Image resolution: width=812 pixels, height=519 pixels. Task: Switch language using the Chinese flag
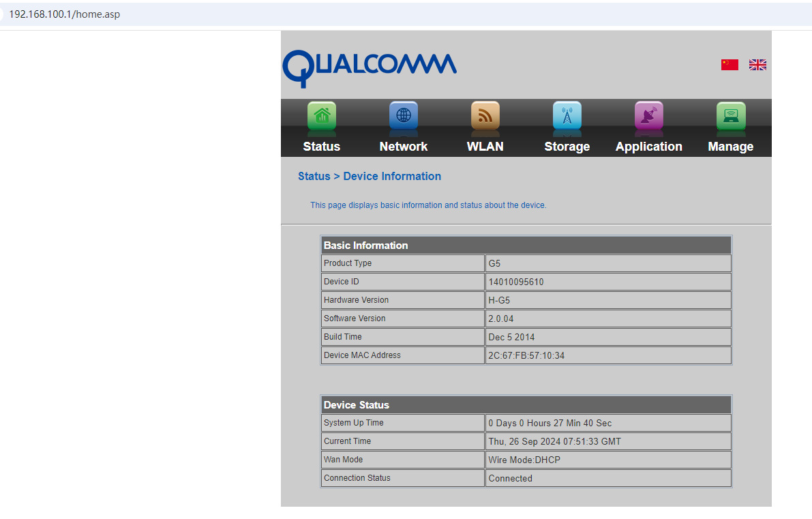click(730, 65)
